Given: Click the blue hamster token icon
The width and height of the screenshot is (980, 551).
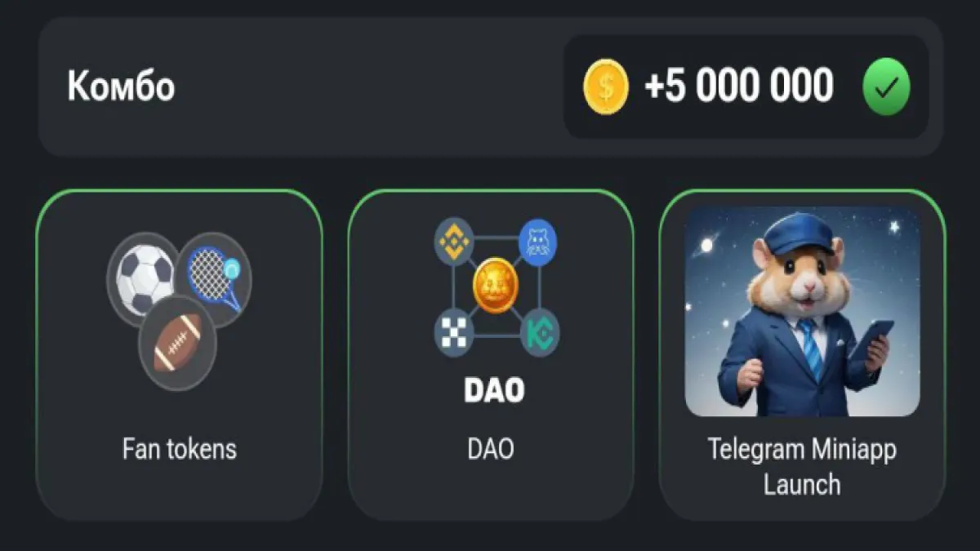Looking at the screenshot, I should pos(539,241).
